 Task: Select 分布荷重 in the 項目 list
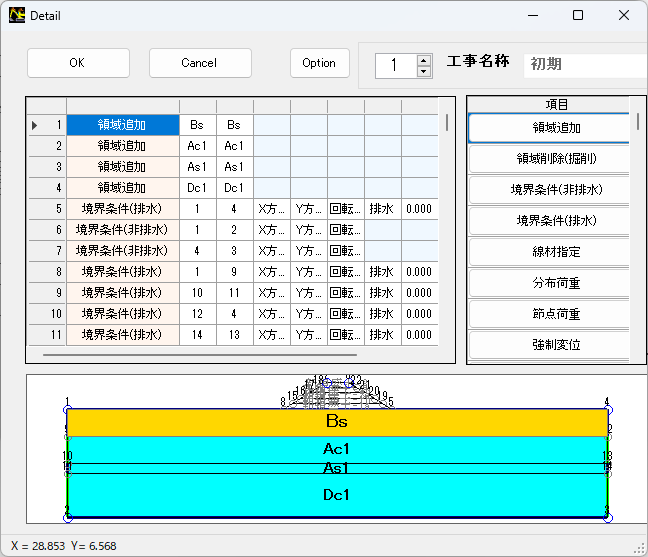pyautogui.click(x=549, y=283)
